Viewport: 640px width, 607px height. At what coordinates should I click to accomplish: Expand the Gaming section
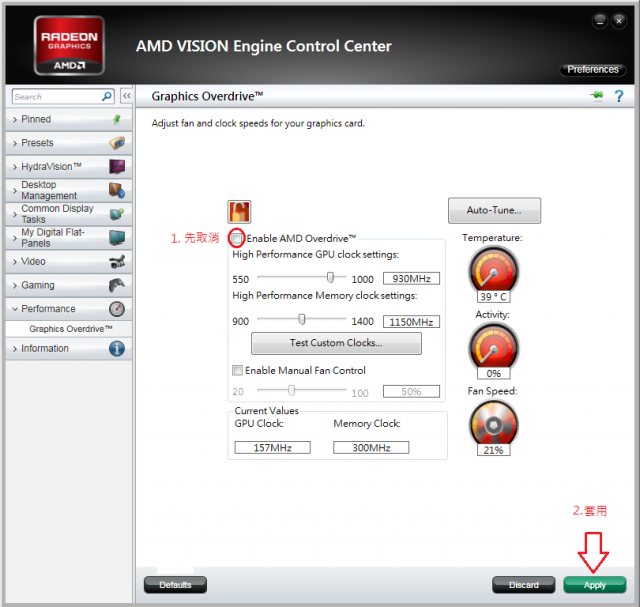coord(69,285)
